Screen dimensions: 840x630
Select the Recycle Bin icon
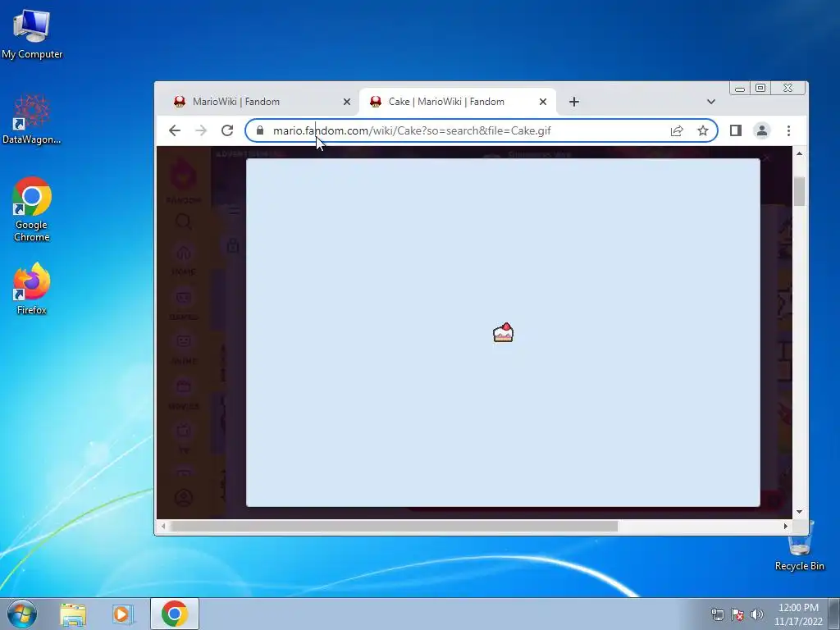tap(799, 546)
